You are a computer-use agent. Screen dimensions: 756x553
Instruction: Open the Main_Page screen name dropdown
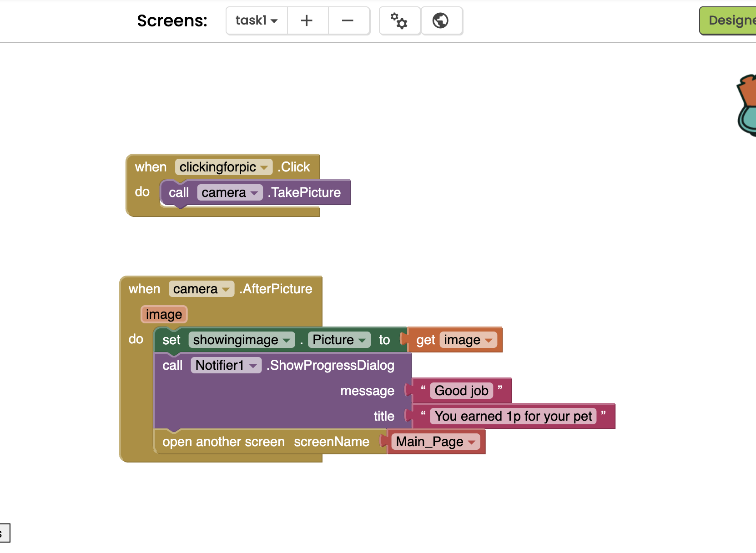tap(435, 442)
